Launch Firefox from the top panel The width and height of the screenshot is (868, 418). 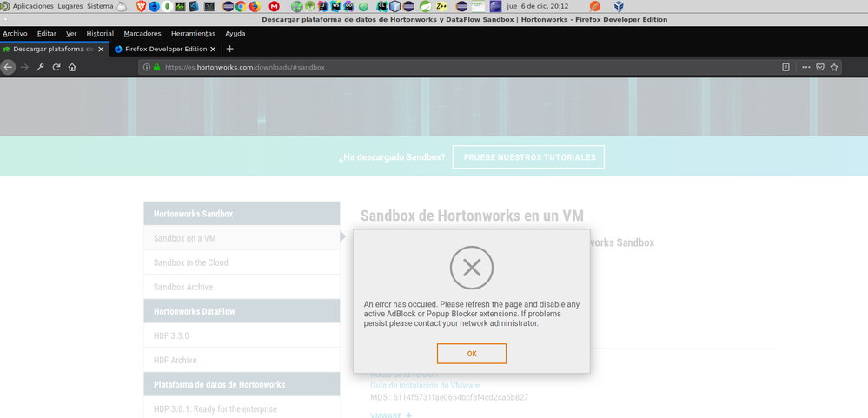[x=255, y=6]
